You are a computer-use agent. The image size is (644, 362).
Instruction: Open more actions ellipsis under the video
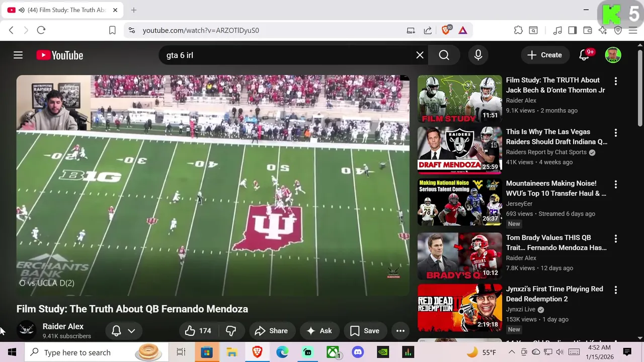[400, 331]
